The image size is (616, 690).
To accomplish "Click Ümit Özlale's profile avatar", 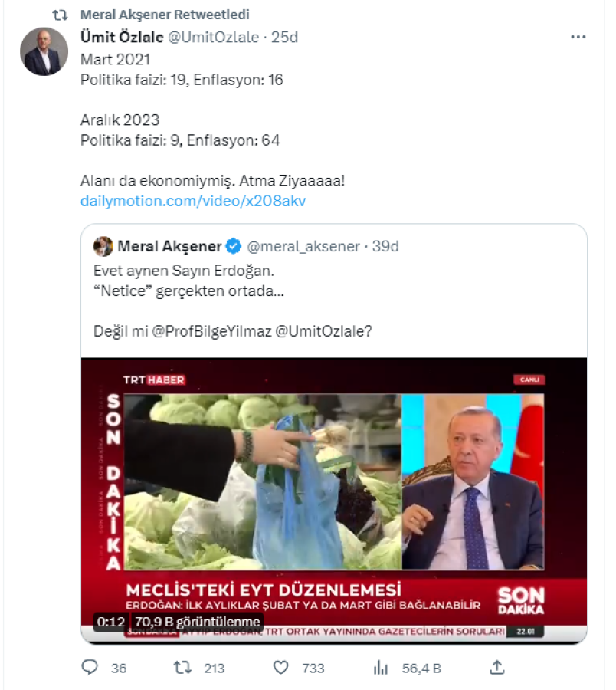I will 42,51.
